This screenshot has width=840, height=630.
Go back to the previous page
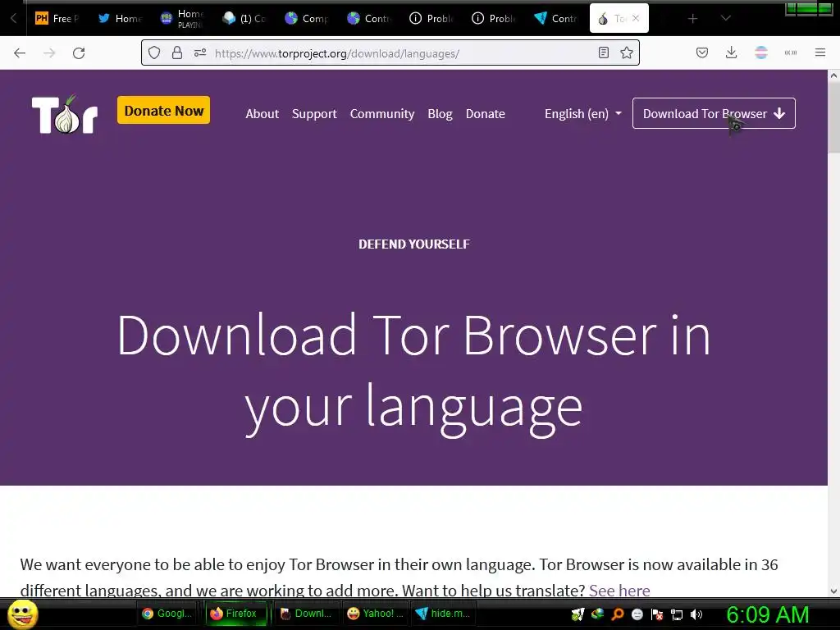20,53
